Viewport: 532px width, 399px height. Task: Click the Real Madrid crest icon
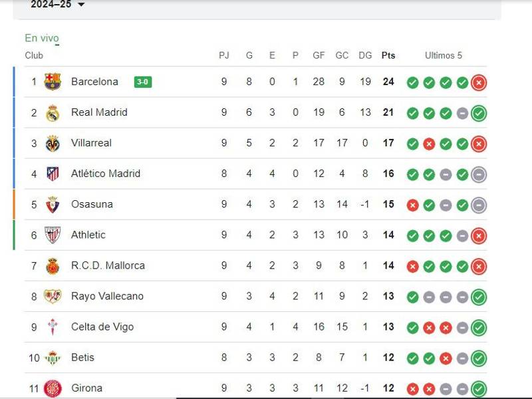pos(53,112)
